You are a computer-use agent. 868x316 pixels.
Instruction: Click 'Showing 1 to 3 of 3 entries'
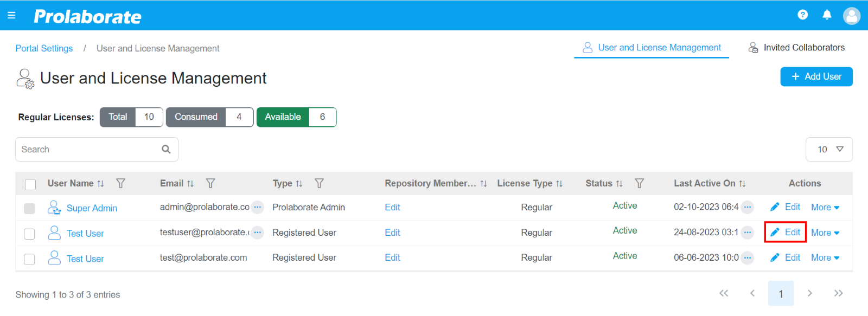(68, 294)
